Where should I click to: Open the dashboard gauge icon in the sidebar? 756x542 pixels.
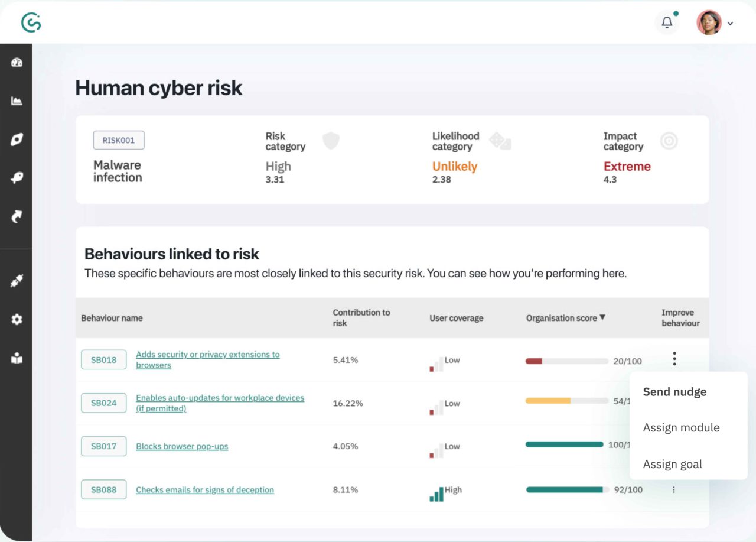pos(16,61)
